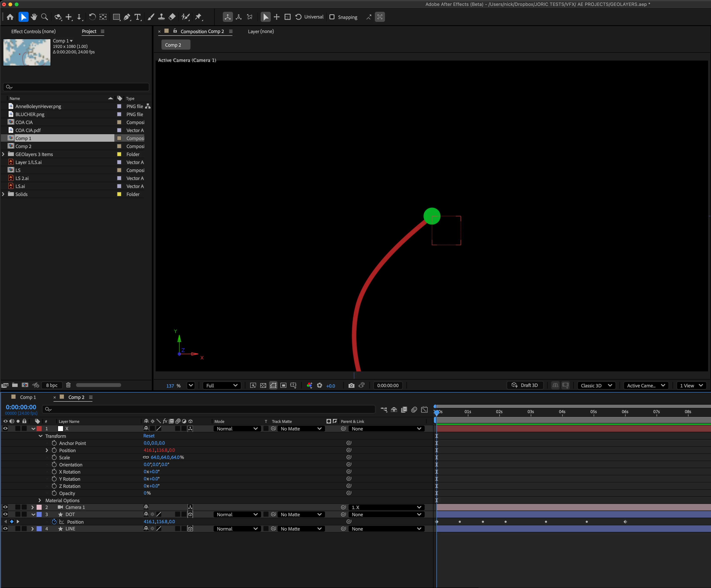Open the Effect Controls panel tab
Viewport: 711px width, 588px height.
click(x=33, y=32)
